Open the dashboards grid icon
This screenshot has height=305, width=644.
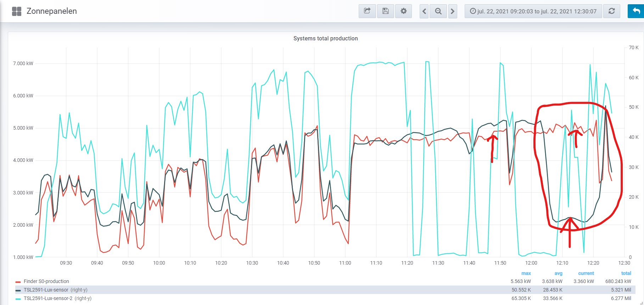[17, 11]
